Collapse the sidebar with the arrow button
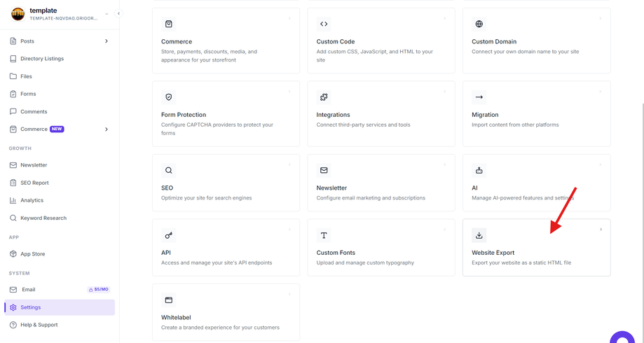644x343 pixels. [118, 13]
